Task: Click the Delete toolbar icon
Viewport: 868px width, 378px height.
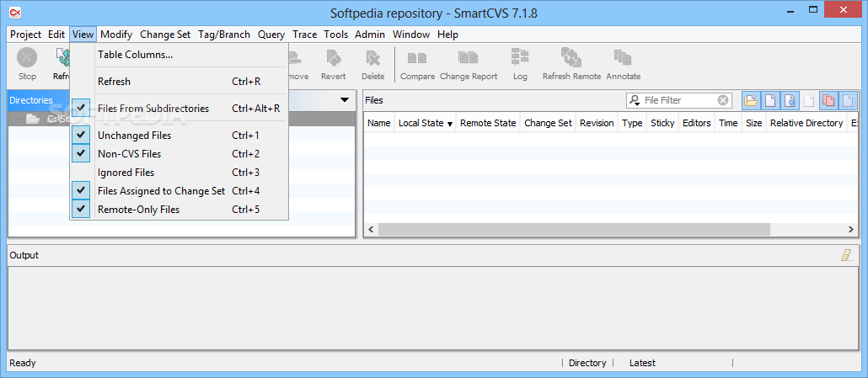Action: (373, 58)
